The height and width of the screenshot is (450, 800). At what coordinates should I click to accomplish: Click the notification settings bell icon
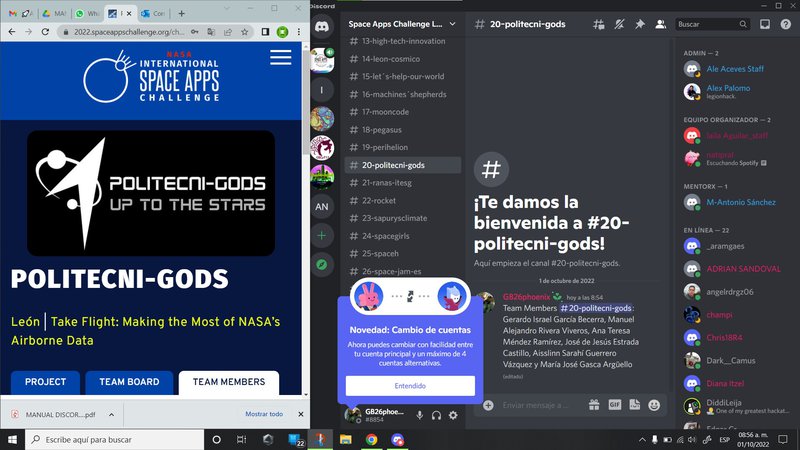pos(620,24)
